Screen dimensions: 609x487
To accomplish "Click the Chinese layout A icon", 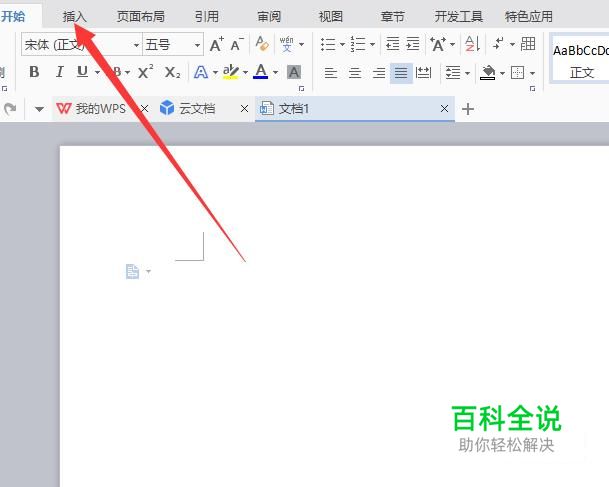I will pos(438,44).
